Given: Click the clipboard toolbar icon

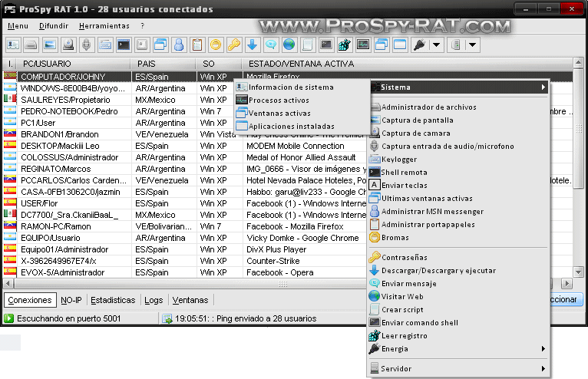Looking at the screenshot, I should point(197,45).
